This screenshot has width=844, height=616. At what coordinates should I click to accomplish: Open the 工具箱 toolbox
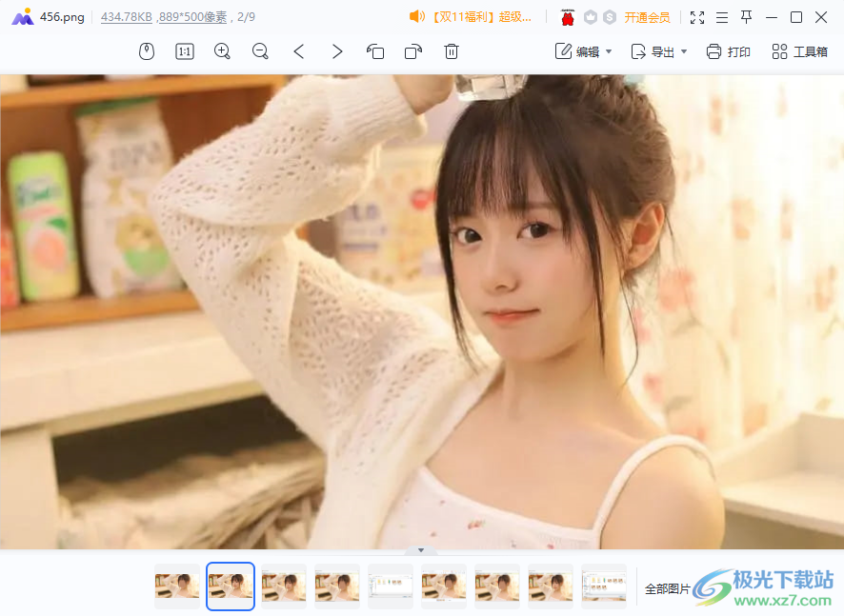800,51
